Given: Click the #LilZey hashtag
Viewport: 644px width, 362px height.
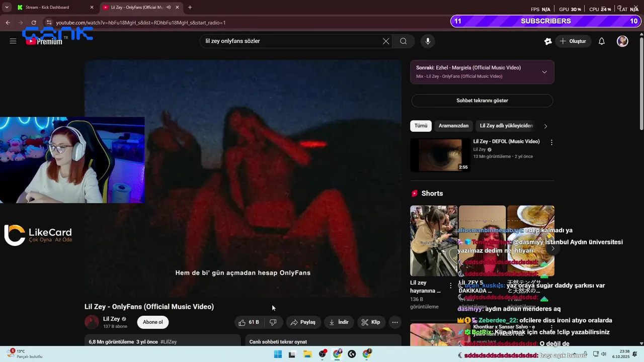Looking at the screenshot, I should (x=169, y=342).
